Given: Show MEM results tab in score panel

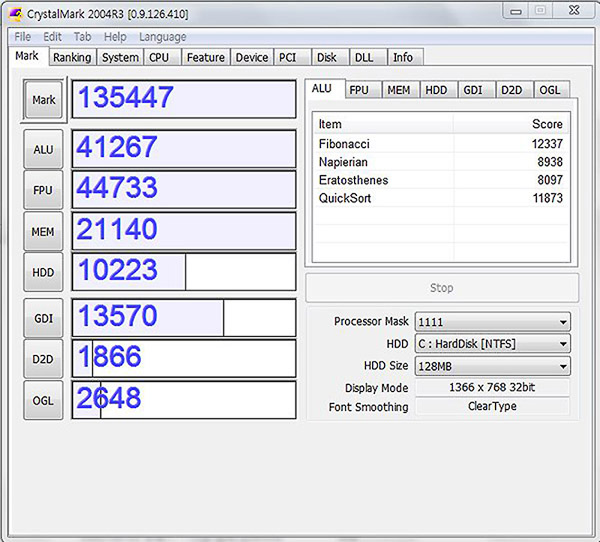Looking at the screenshot, I should pos(399,90).
